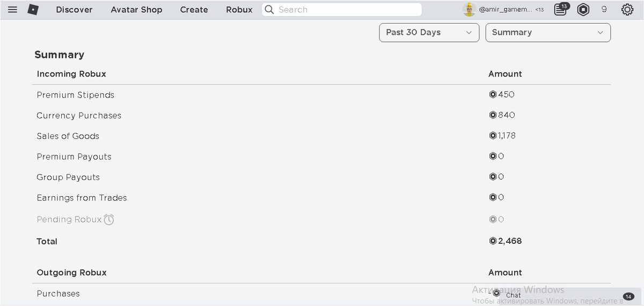
Task: Click the Purchases row under Outgoing Robux
Action: tap(58, 294)
